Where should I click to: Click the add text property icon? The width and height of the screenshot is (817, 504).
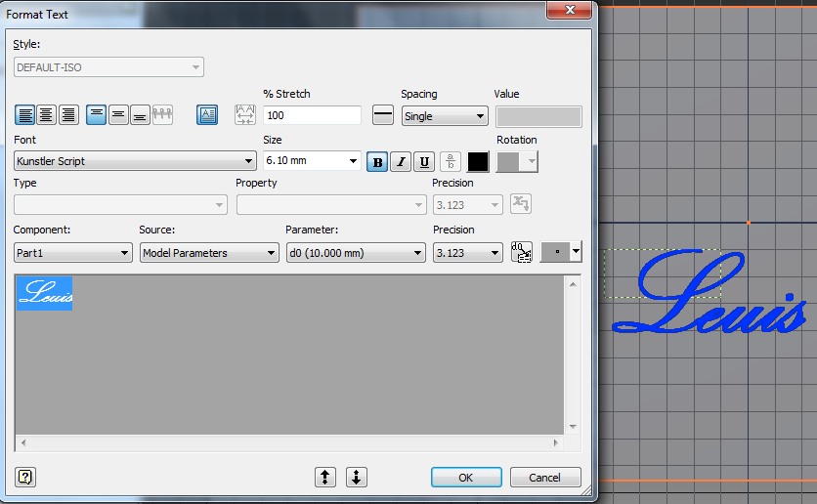point(521,203)
